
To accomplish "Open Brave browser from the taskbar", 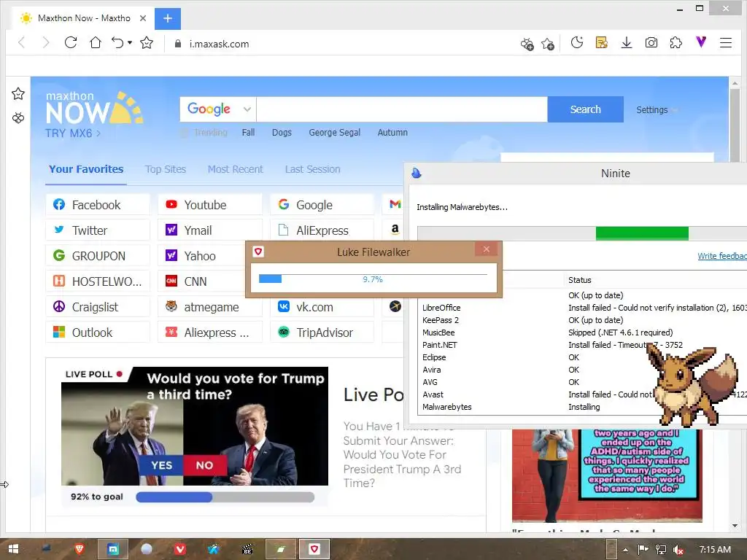I will [x=80, y=549].
